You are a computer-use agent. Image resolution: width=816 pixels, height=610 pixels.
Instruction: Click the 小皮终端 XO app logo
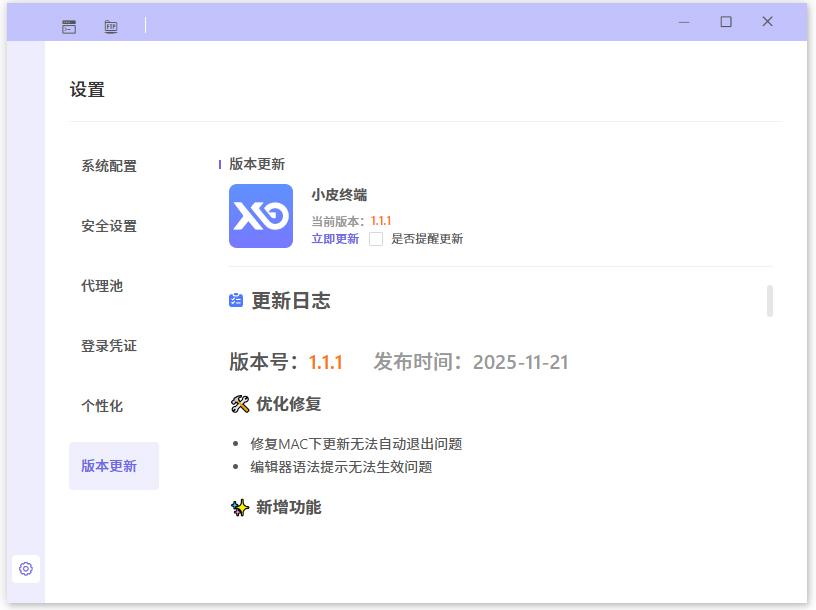(260, 216)
